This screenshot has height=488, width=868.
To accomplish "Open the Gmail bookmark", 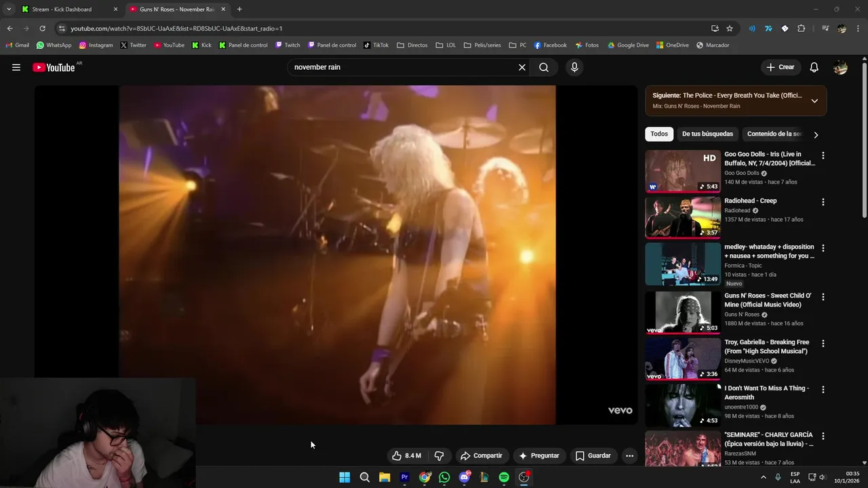I will [17, 45].
